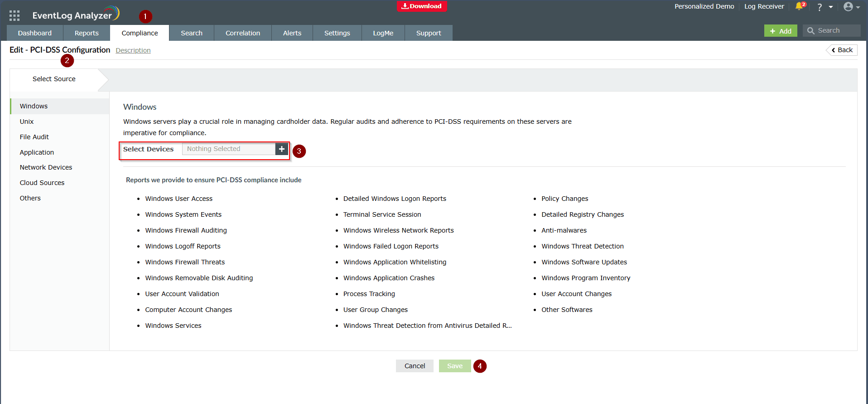Click the plus icon to select devices
This screenshot has height=404, width=868.
point(282,149)
